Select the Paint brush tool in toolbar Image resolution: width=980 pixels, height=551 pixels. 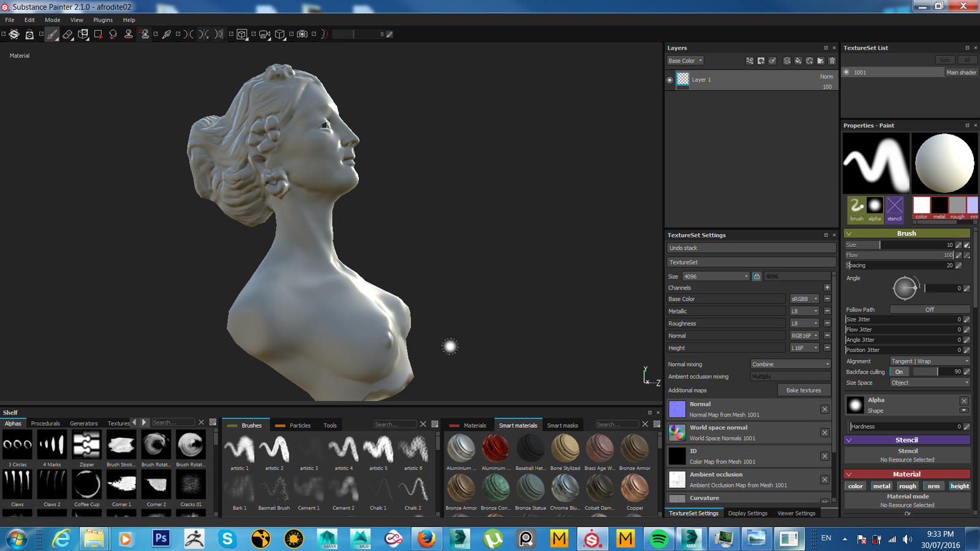53,34
